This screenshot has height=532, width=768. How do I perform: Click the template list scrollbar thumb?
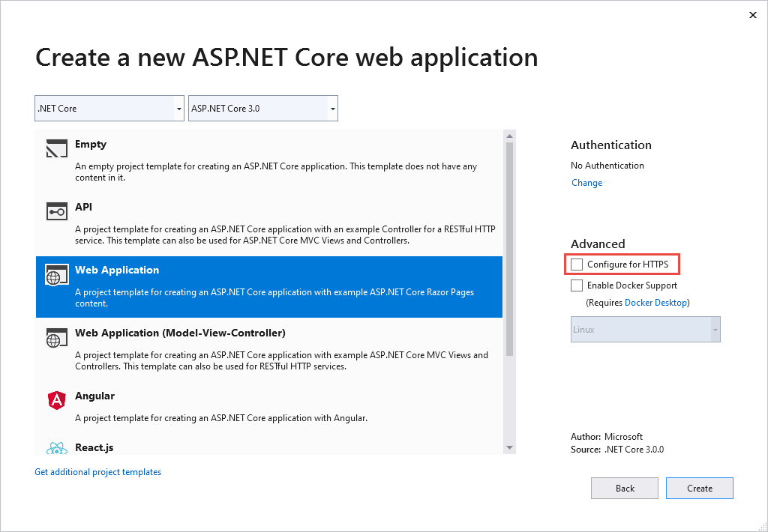509,249
